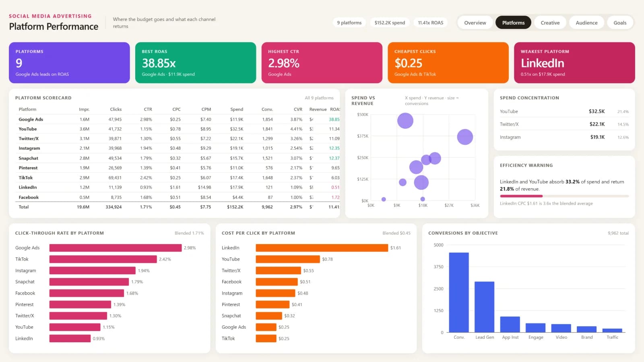
Task: Click LinkedIn's $14.98 CPM value
Action: click(x=204, y=187)
